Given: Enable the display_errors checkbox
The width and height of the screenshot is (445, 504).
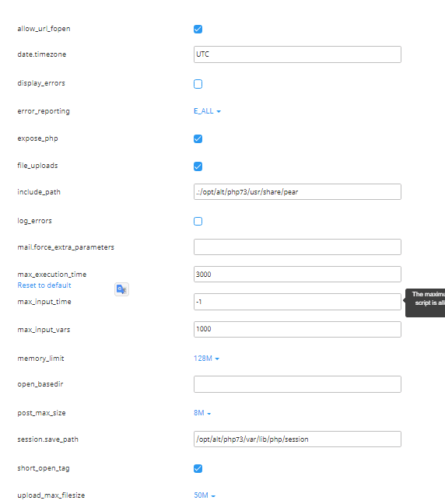Looking at the screenshot, I should [198, 84].
